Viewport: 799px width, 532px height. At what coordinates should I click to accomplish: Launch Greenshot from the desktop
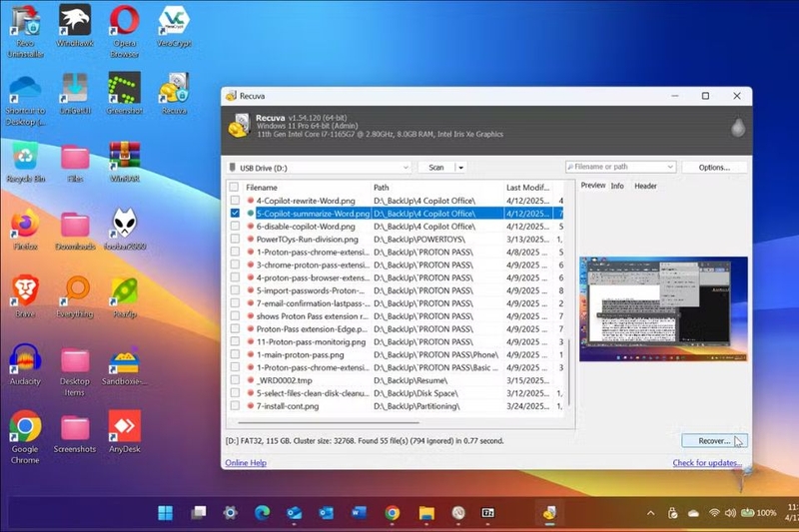[x=124, y=94]
